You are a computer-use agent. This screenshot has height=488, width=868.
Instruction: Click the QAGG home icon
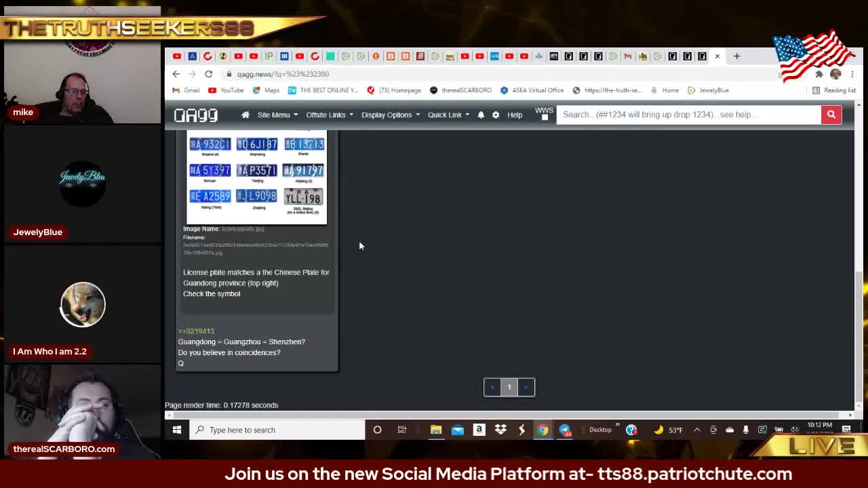click(245, 115)
